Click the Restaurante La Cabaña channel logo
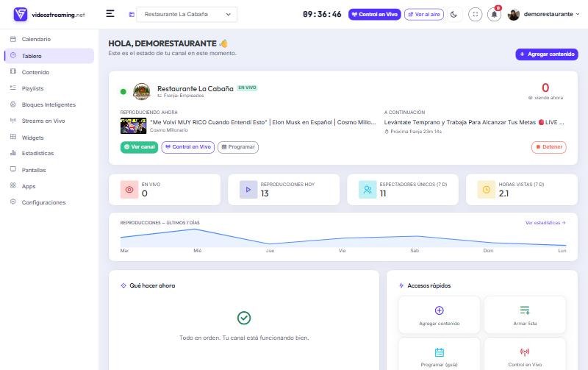The width and height of the screenshot is (588, 370). (x=142, y=91)
